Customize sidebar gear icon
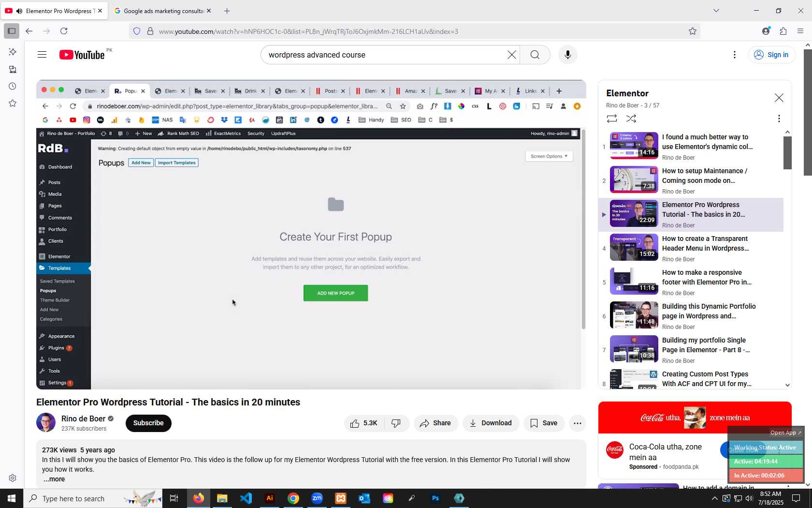This screenshot has width=812, height=508. point(13,478)
